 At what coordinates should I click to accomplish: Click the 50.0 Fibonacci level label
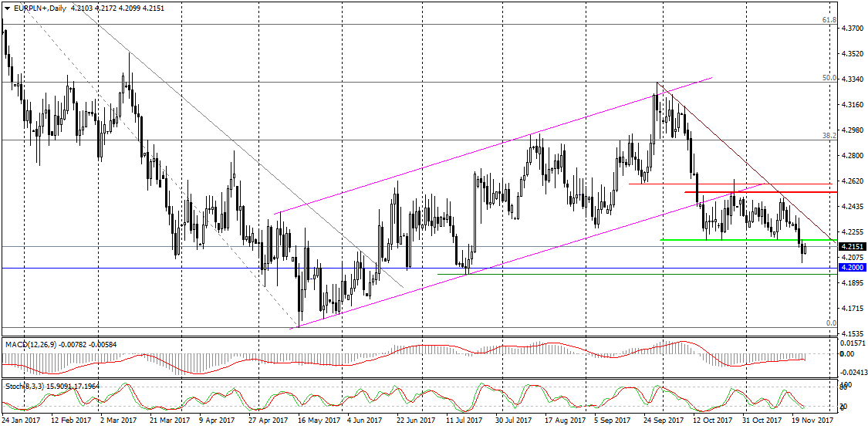829,78
